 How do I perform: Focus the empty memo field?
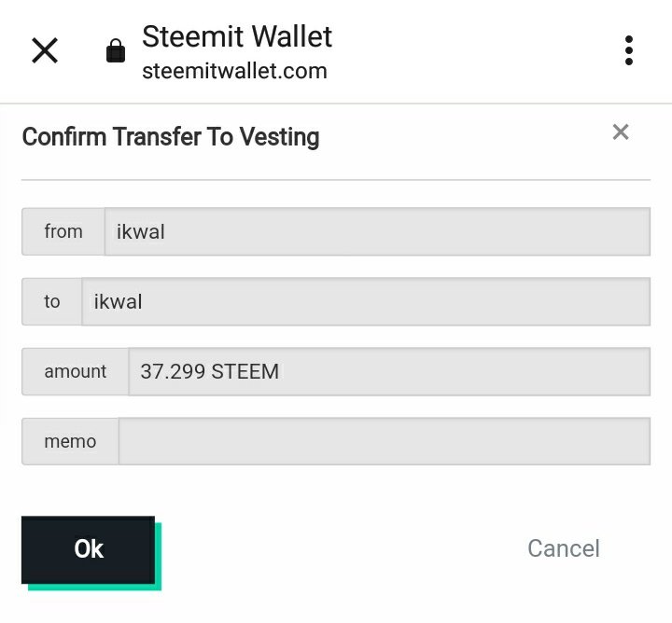pyautogui.click(x=385, y=441)
